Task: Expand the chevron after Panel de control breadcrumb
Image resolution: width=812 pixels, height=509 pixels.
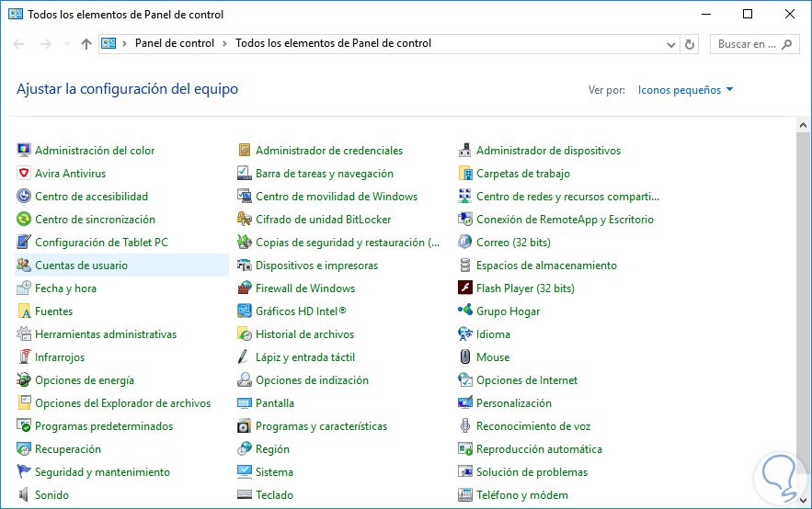Action: pos(224,44)
